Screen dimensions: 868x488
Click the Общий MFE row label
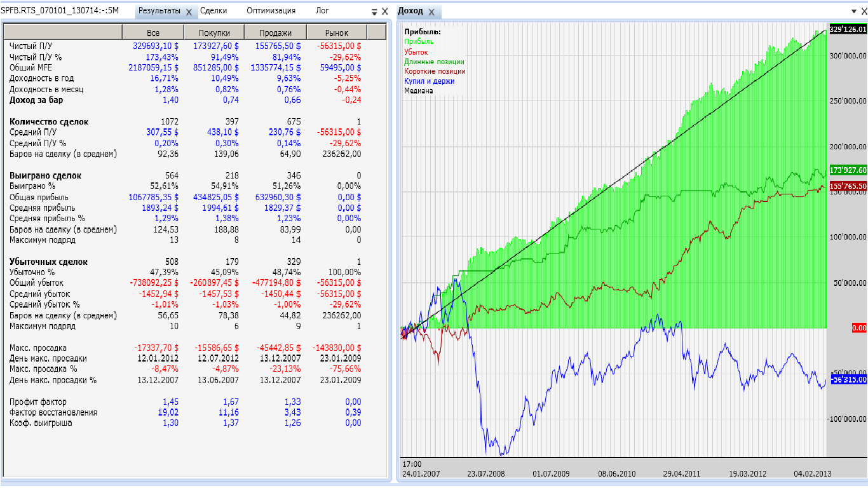[32, 67]
